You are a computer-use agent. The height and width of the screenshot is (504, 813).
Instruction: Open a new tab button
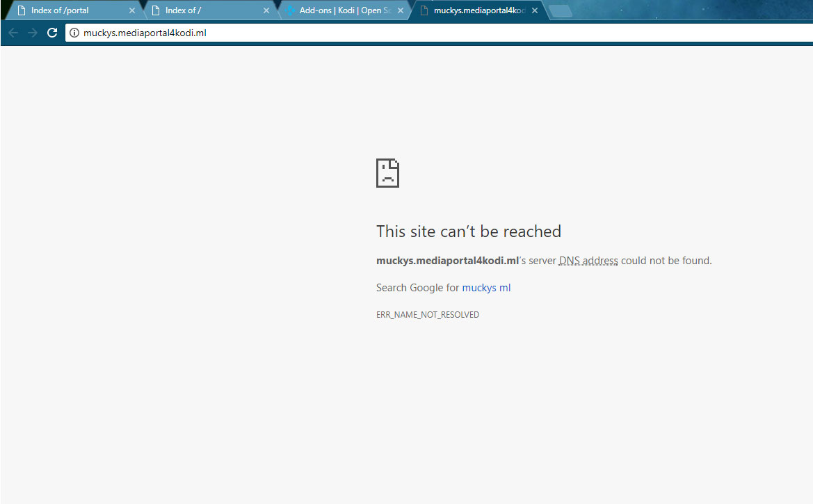(x=561, y=11)
